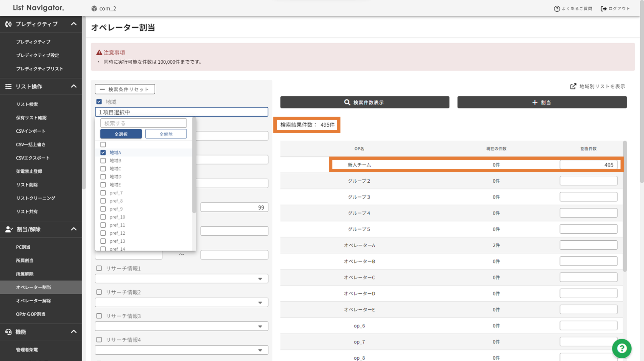Go to CSVインポート menu item
The height and width of the screenshot is (361, 644).
pyautogui.click(x=31, y=131)
